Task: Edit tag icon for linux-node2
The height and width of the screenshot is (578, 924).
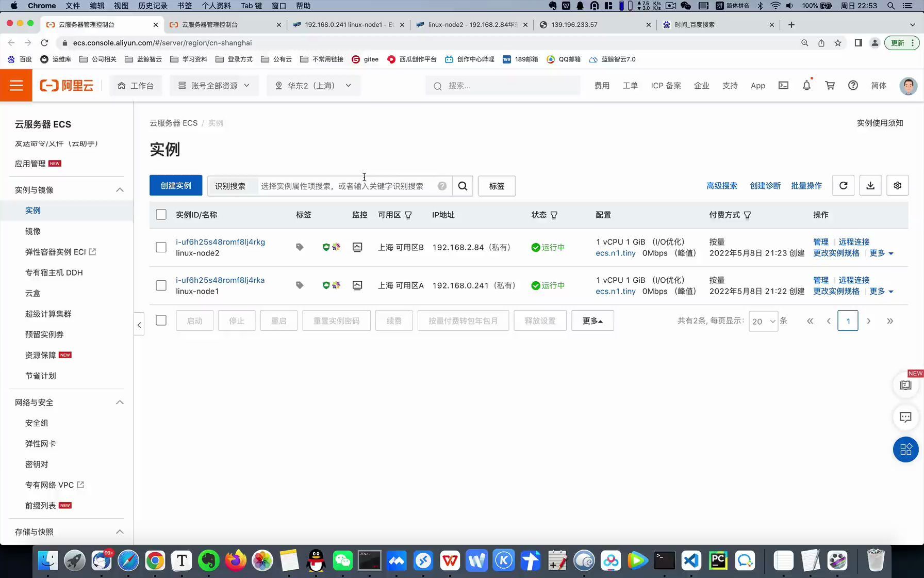Action: 300,247
